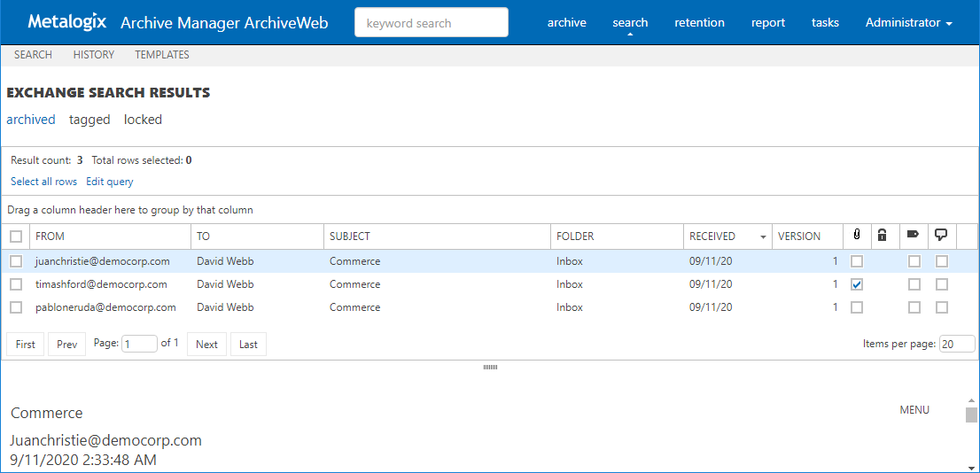The image size is (980, 473).
Task: Click the tag column header icon
Action: point(913,236)
